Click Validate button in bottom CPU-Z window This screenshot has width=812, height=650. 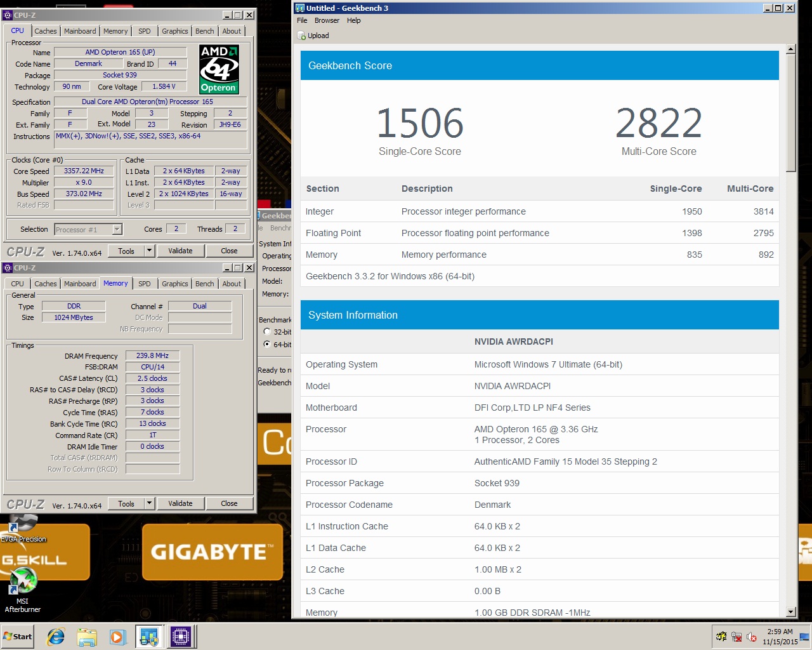pyautogui.click(x=180, y=503)
